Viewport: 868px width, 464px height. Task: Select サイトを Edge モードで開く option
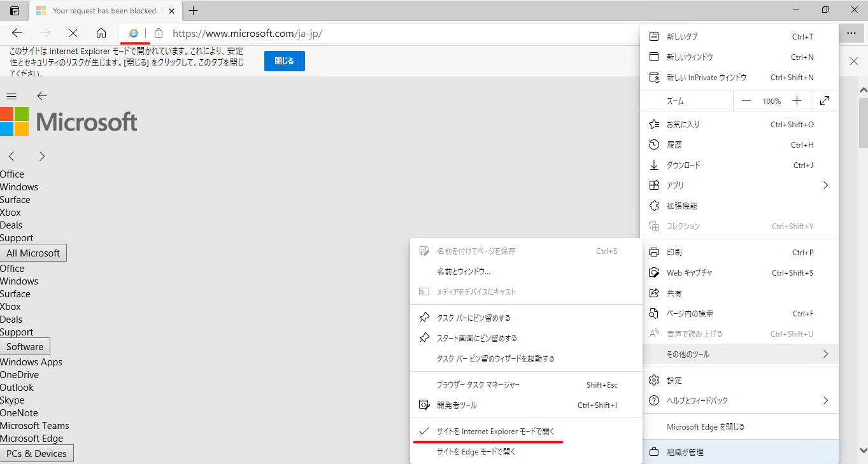(476, 452)
